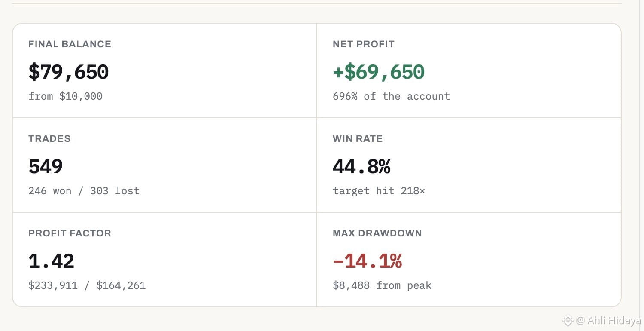
Task: Click the WIN RATE heading
Action: pyautogui.click(x=358, y=138)
